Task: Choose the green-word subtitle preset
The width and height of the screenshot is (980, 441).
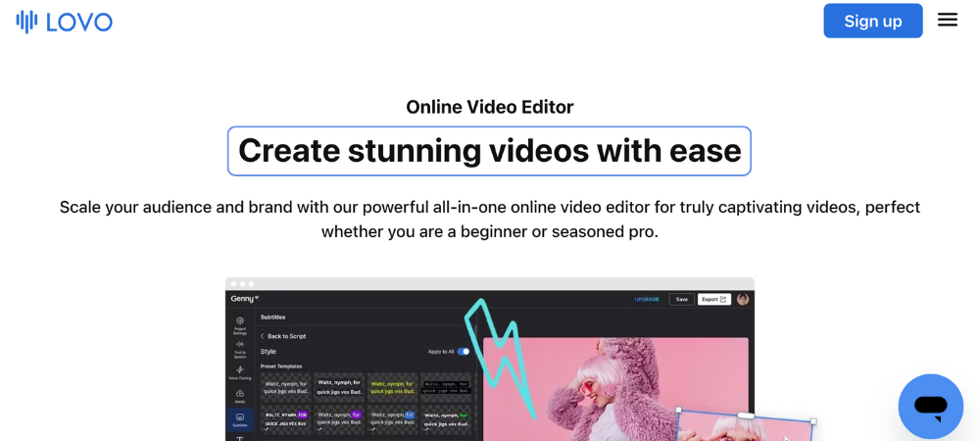Action: click(446, 419)
